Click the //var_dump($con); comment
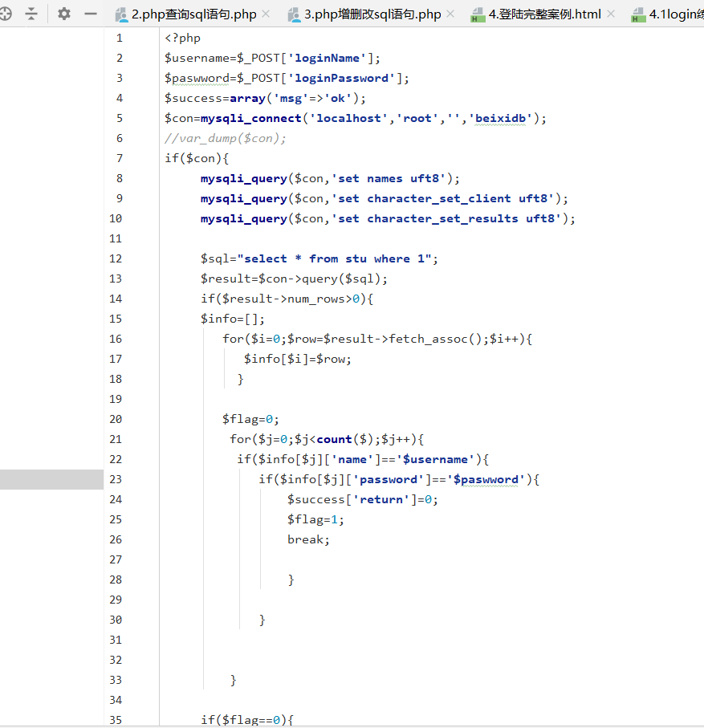This screenshot has height=728, width=704. point(226,138)
